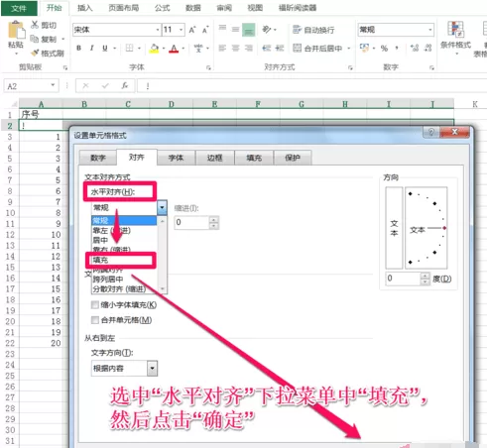The width and height of the screenshot is (487, 448).
Task: Switch to Border (边框) dialog tab
Action: pyautogui.click(x=215, y=158)
